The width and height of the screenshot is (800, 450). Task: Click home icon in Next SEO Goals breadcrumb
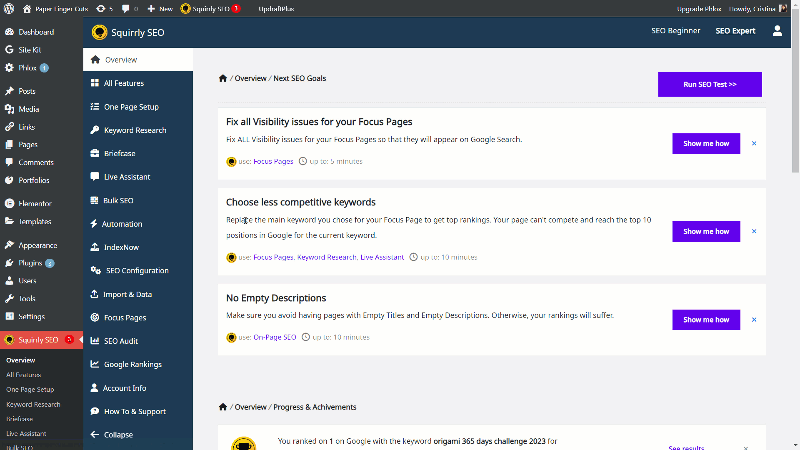[223, 78]
